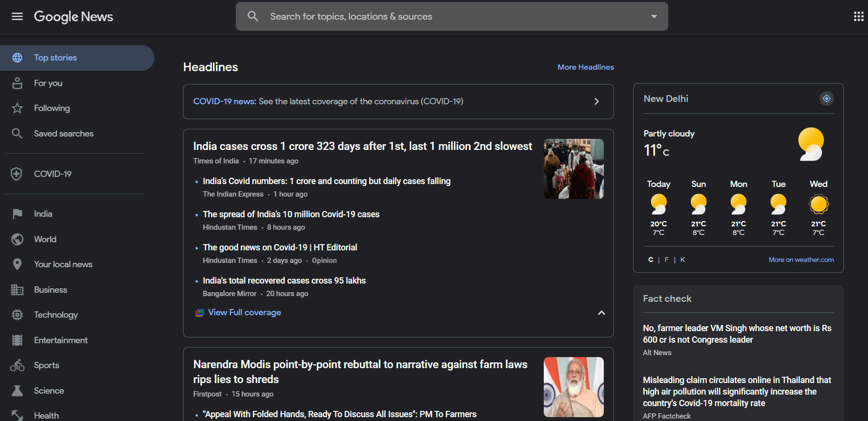
Task: Open the Google apps grid
Action: [x=858, y=17]
